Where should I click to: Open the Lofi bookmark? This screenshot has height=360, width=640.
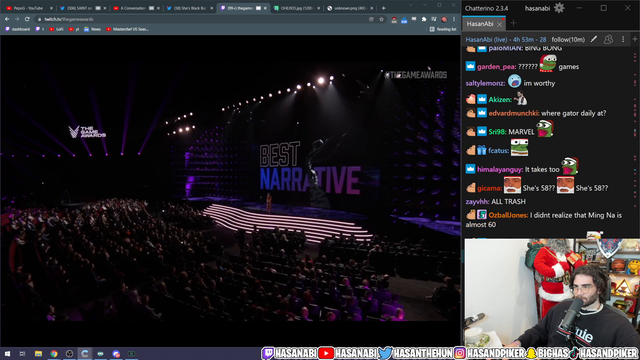click(x=56, y=29)
